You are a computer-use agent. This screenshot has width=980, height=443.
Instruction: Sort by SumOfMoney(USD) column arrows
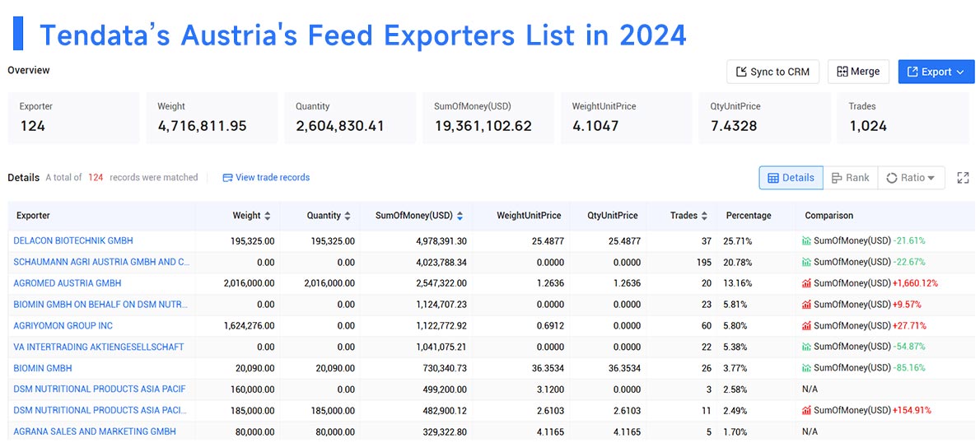click(460, 216)
